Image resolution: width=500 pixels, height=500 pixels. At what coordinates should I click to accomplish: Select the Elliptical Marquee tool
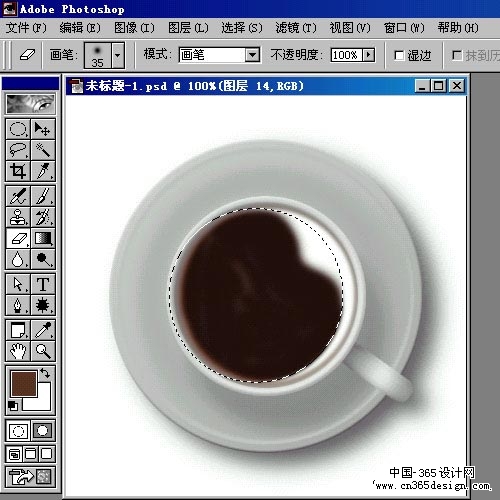[x=18, y=129]
